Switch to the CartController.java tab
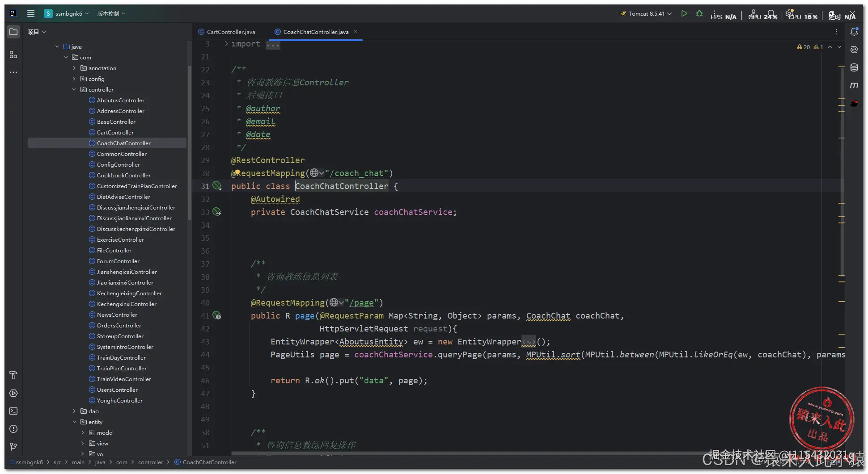 231,32
